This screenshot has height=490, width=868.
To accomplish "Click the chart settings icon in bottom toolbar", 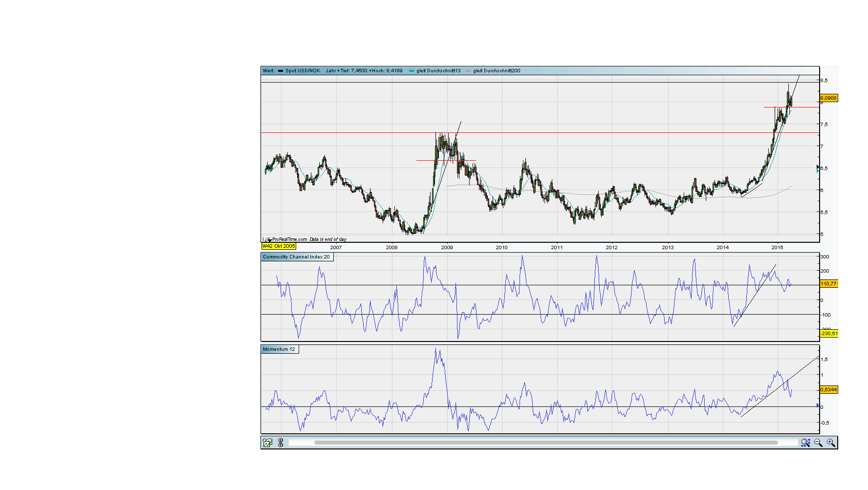I will coord(267,443).
